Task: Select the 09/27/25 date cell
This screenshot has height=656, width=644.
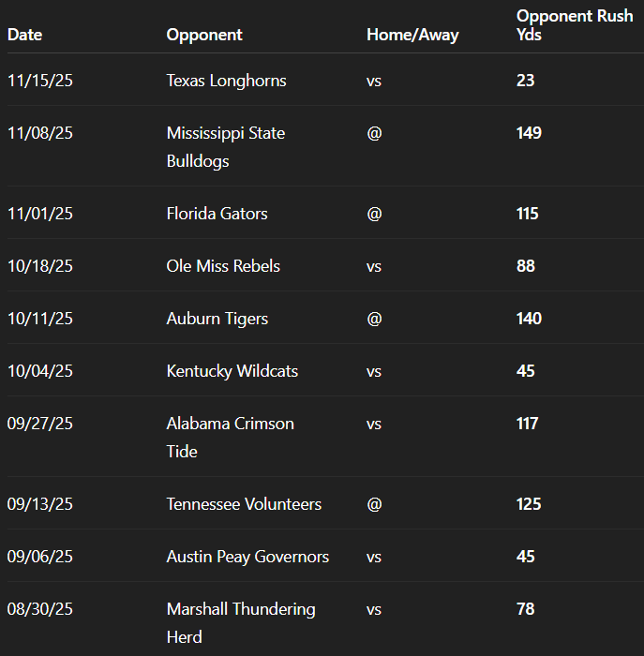Action: (x=39, y=424)
